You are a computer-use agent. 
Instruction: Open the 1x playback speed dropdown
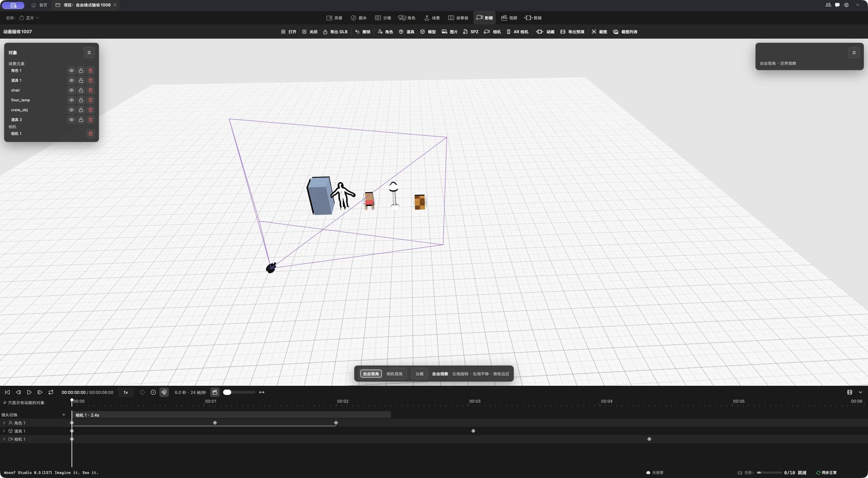pos(126,392)
